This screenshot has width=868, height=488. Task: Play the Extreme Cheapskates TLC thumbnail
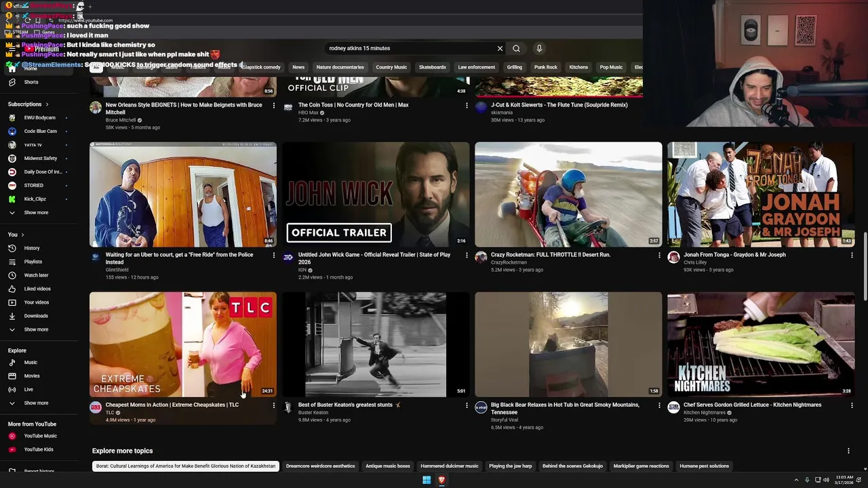coord(183,344)
